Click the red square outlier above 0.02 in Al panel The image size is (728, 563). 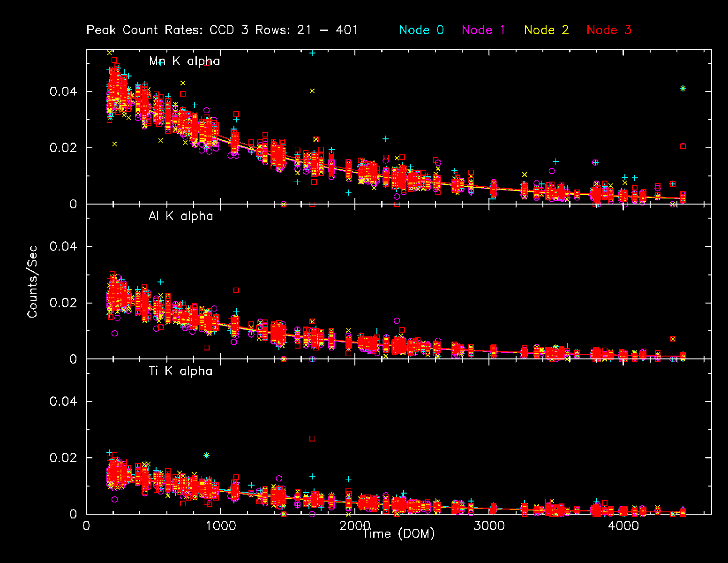(x=236, y=290)
